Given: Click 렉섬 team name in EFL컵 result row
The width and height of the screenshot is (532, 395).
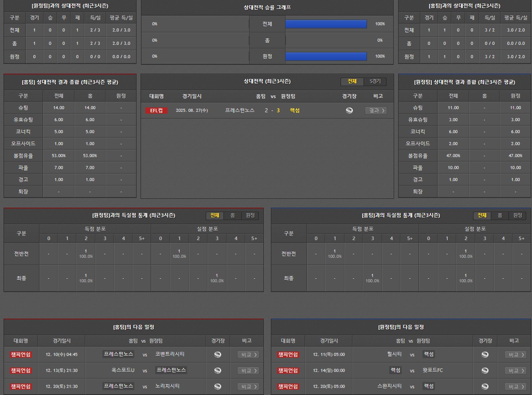Looking at the screenshot, I should pyautogui.click(x=294, y=111).
